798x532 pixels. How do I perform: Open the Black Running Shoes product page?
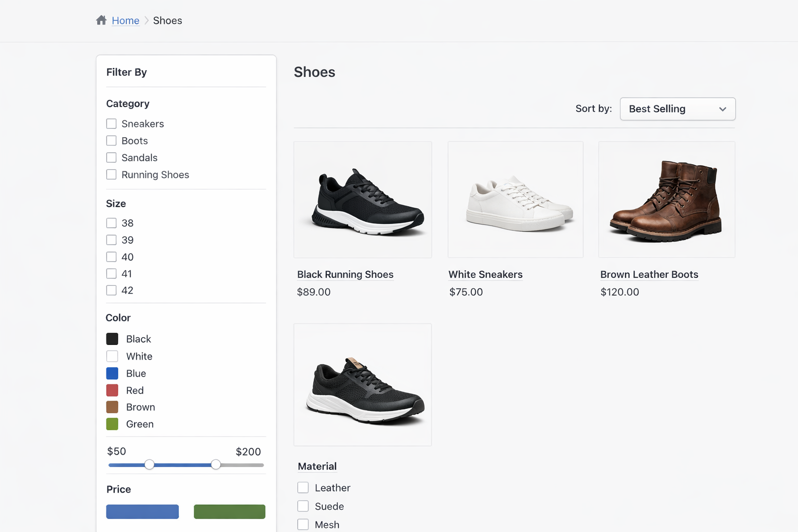(345, 274)
